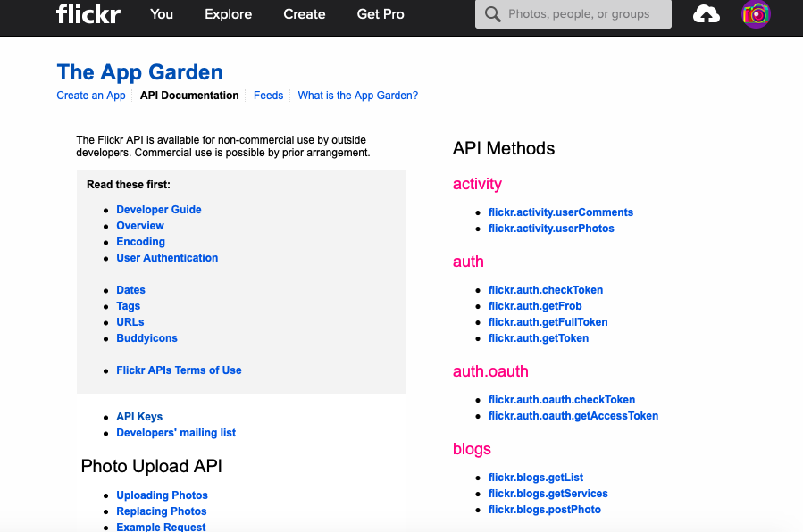803x532 pixels.
Task: Open the Explore menu
Action: click(x=228, y=14)
